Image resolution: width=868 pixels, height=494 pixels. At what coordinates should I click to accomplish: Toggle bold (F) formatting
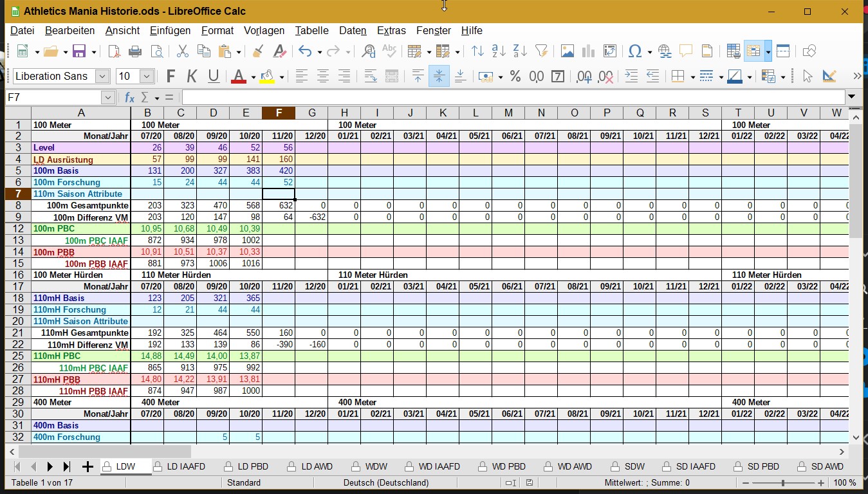[171, 77]
